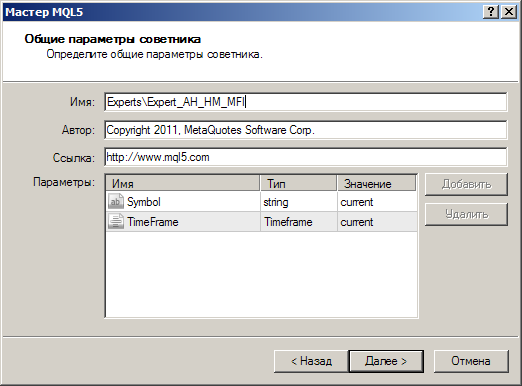522x386 pixels.
Task: Click the Имя name input field
Action: tap(305, 102)
